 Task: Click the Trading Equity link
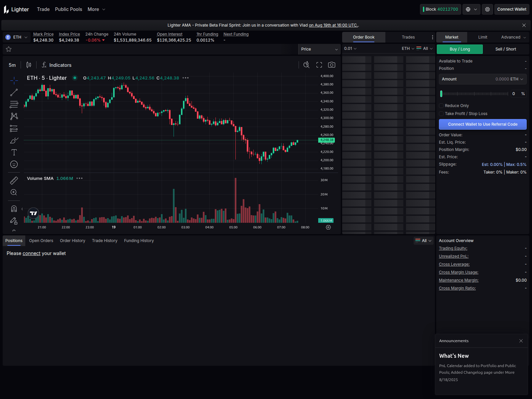tap(453, 248)
